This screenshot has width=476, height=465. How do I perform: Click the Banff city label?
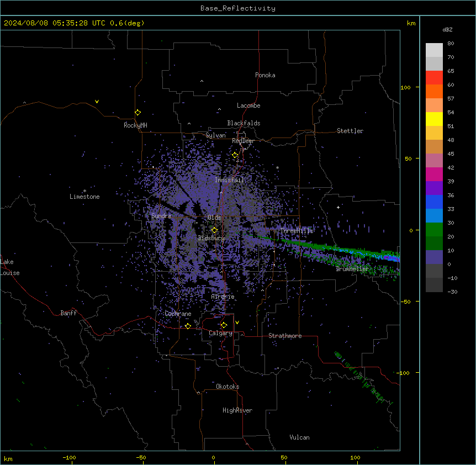(x=68, y=313)
